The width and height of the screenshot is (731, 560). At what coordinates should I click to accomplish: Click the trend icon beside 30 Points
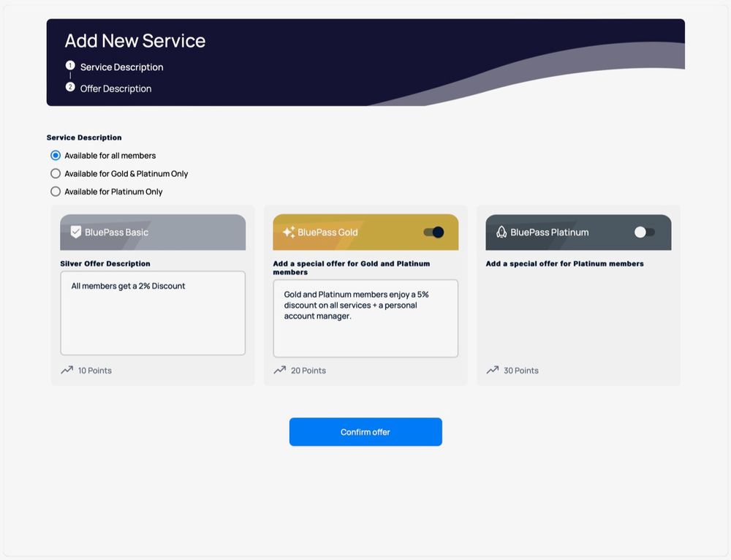point(493,370)
